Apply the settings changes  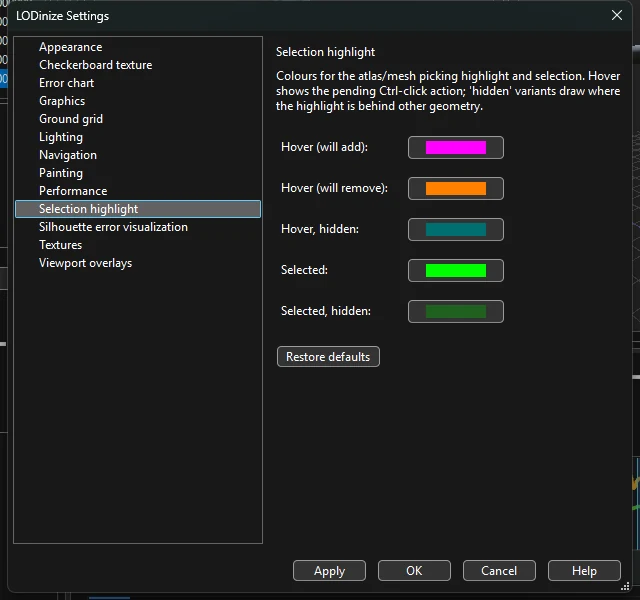coord(329,571)
